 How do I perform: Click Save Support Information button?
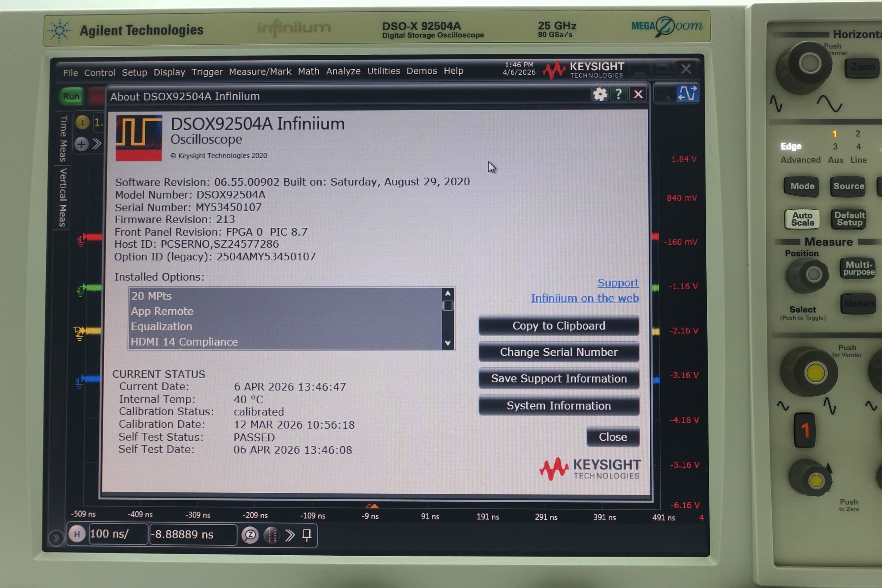(x=559, y=379)
